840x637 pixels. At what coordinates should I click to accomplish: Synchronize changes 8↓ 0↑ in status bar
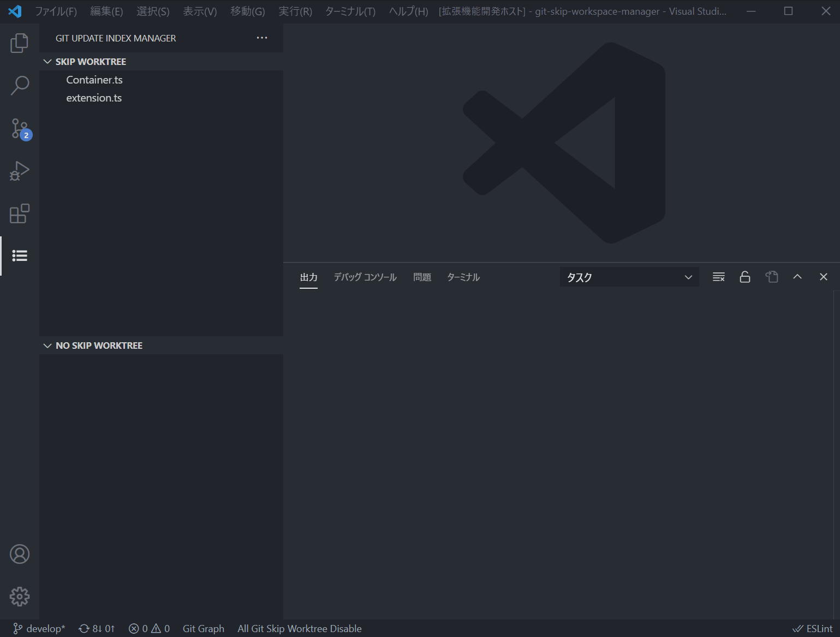coord(97,629)
